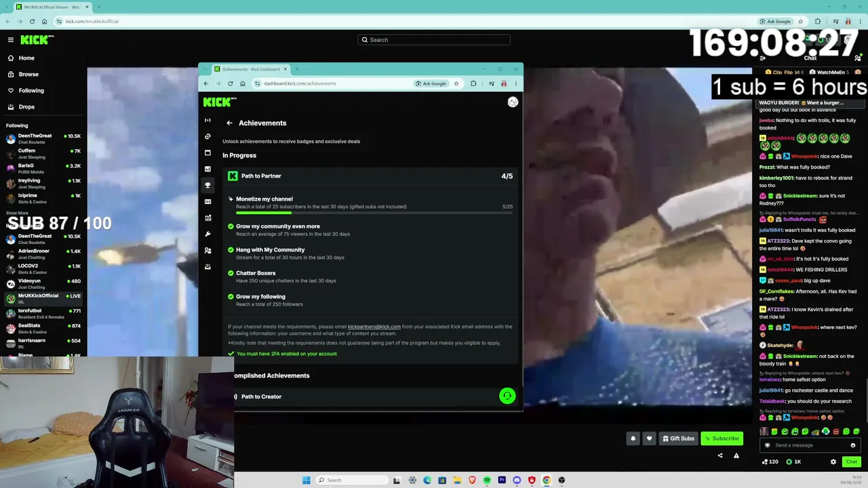Open DeenTheGreat channel in Following list

click(43, 138)
